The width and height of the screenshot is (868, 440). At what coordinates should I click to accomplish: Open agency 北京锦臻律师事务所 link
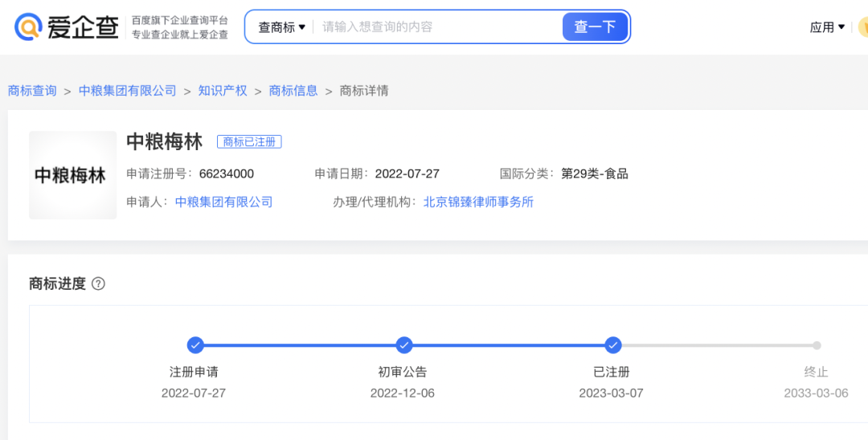[478, 202]
